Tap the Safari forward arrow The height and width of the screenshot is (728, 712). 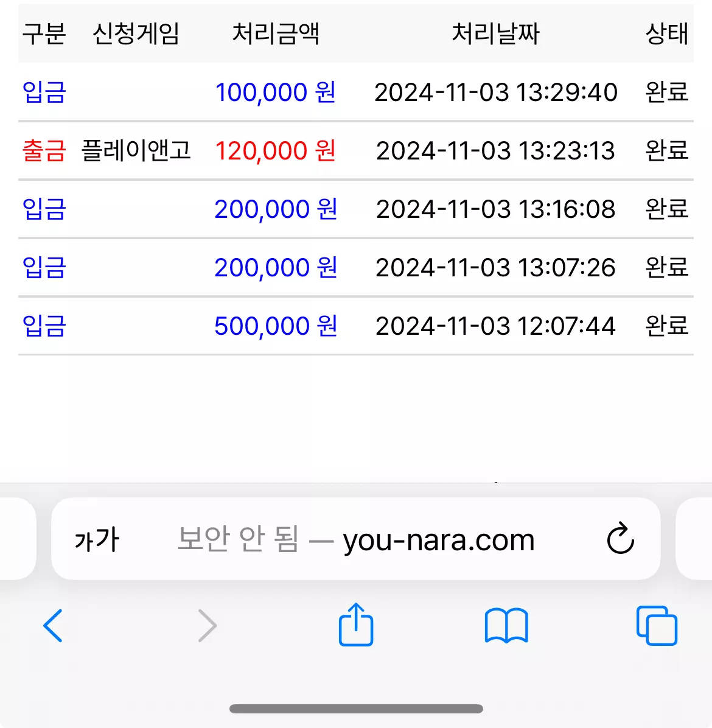207,625
